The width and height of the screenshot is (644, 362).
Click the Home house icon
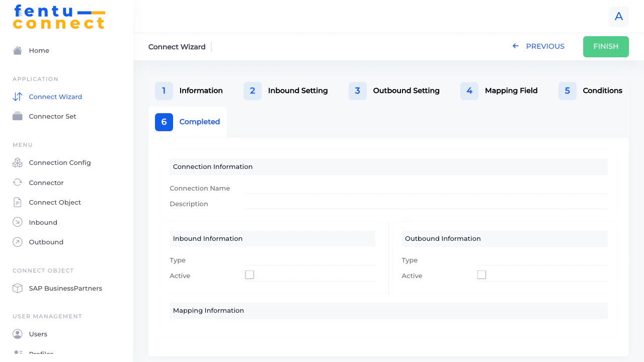[18, 50]
